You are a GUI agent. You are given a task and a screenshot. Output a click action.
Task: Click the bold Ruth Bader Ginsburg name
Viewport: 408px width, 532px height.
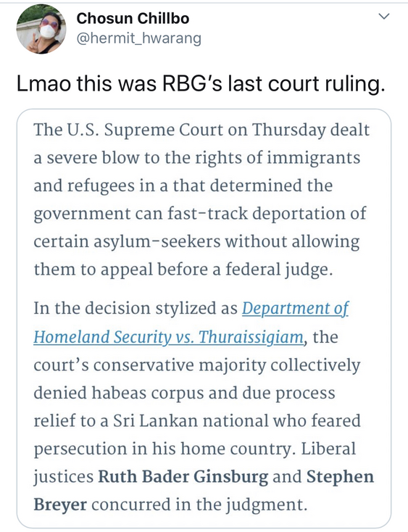click(x=183, y=477)
